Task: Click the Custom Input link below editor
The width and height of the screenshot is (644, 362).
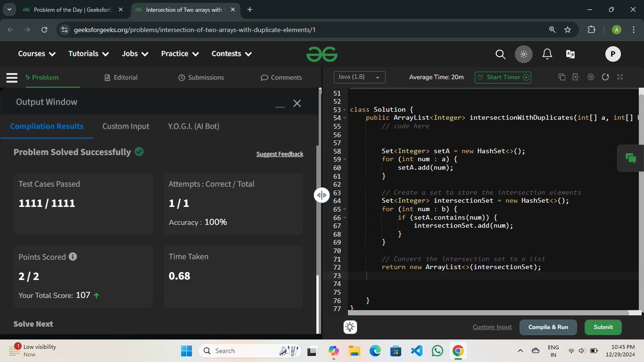Action: 492,327
